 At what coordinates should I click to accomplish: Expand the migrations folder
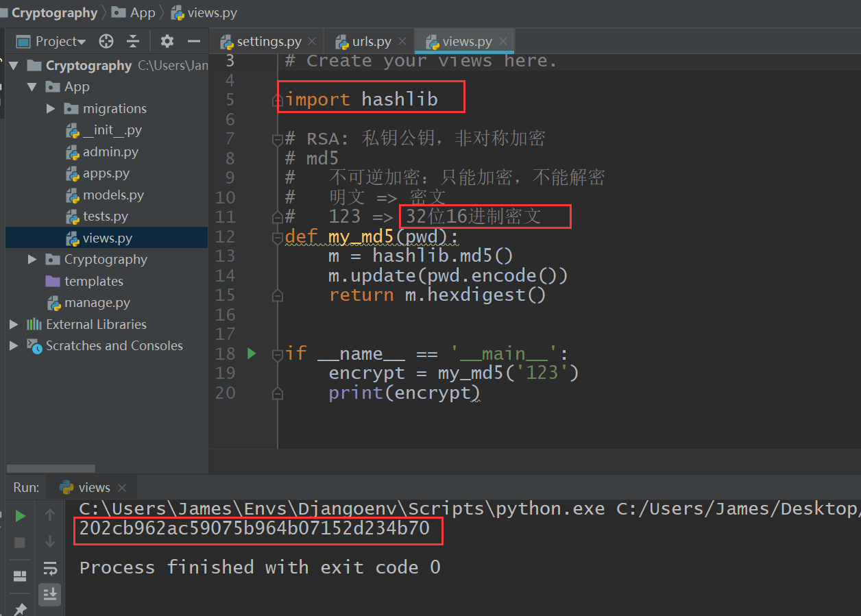51,108
